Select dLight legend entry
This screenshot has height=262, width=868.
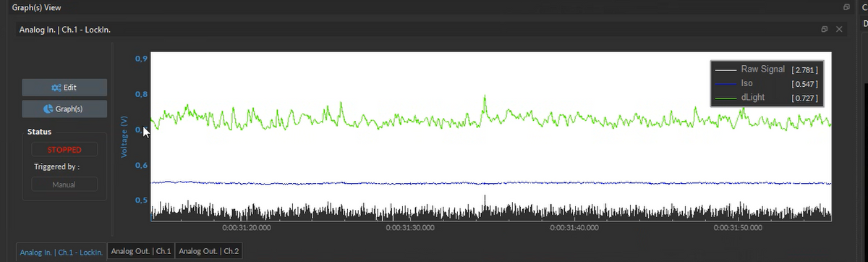(767, 97)
